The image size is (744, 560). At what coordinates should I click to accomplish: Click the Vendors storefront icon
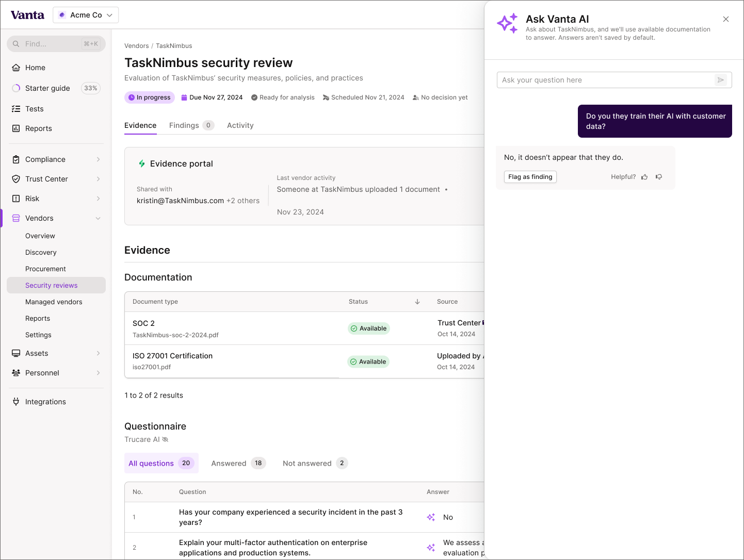point(16,218)
